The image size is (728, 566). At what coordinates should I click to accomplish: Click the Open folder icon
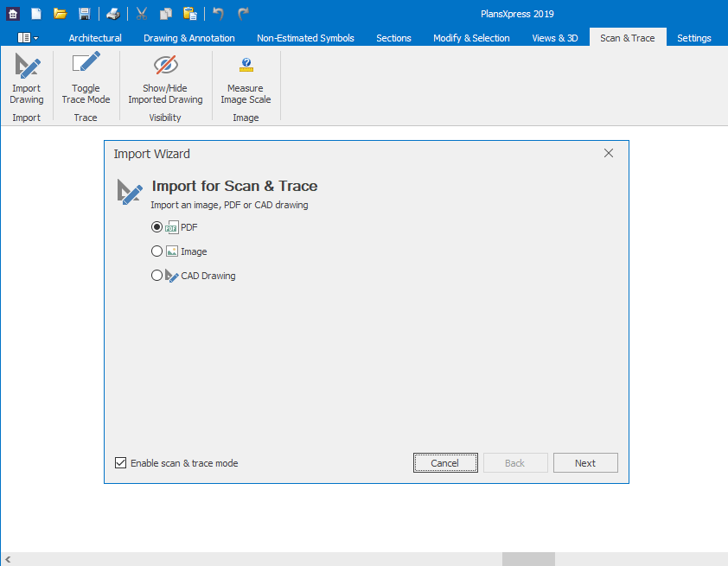click(60, 14)
